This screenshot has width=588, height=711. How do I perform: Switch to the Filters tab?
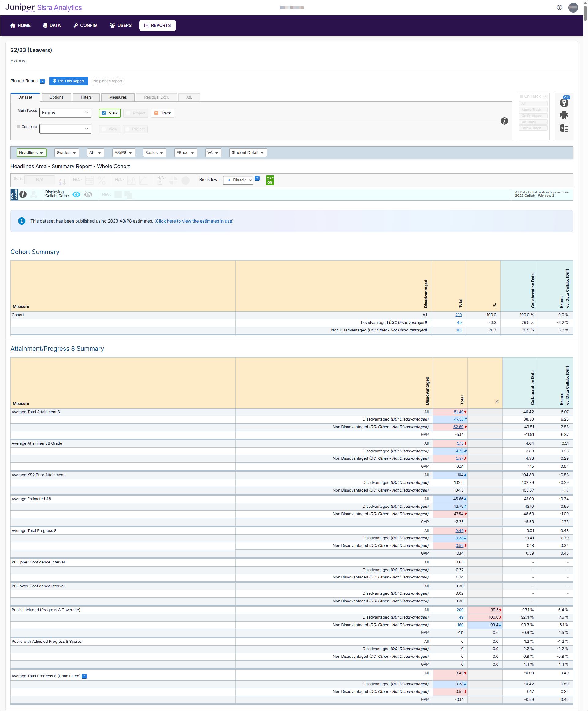[86, 97]
